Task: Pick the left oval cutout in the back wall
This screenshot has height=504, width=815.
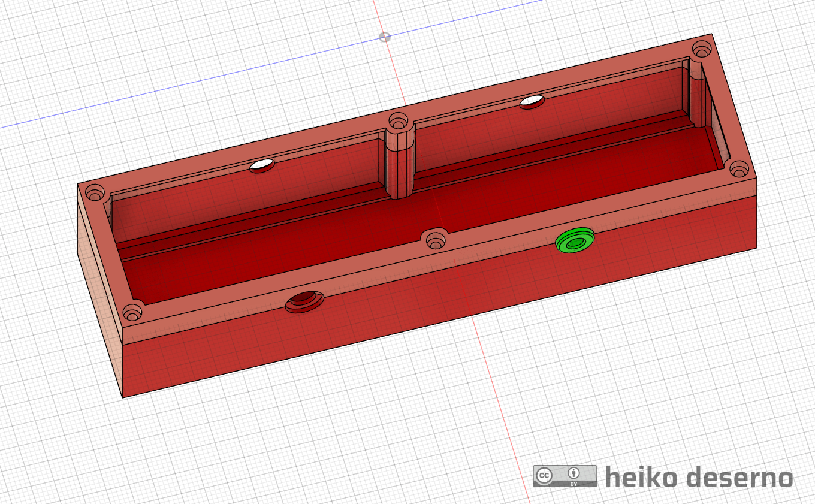Action: 262,166
